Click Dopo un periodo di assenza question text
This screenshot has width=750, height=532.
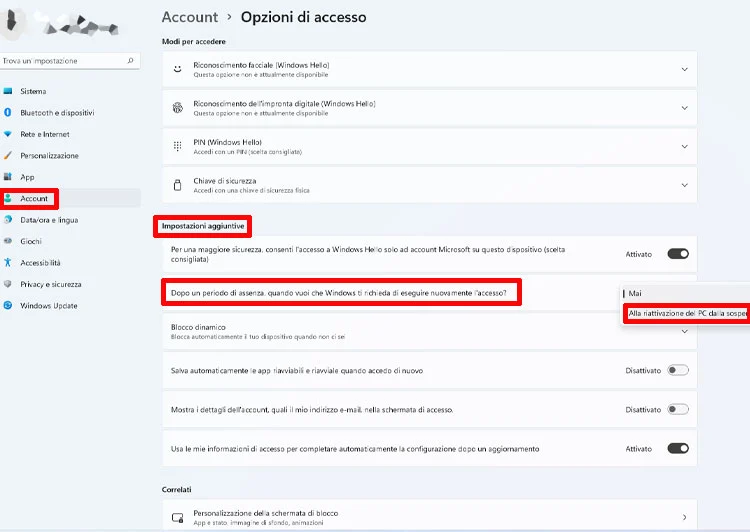339,293
